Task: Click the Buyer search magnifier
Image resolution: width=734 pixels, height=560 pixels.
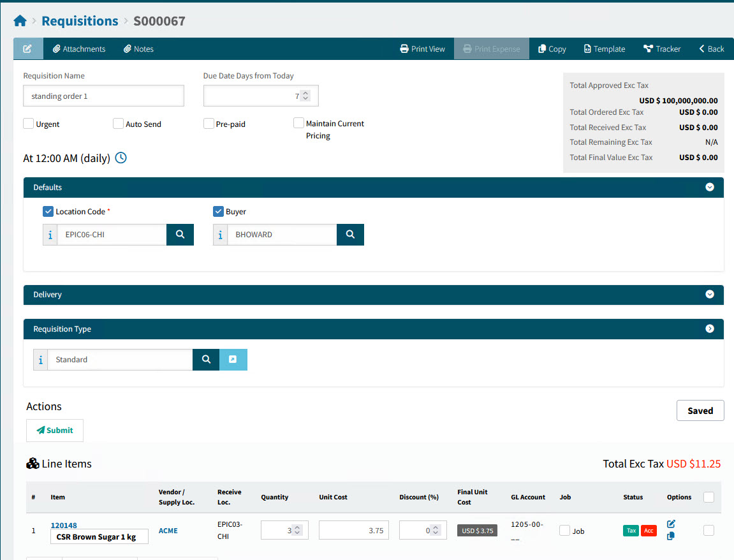Action: point(350,235)
